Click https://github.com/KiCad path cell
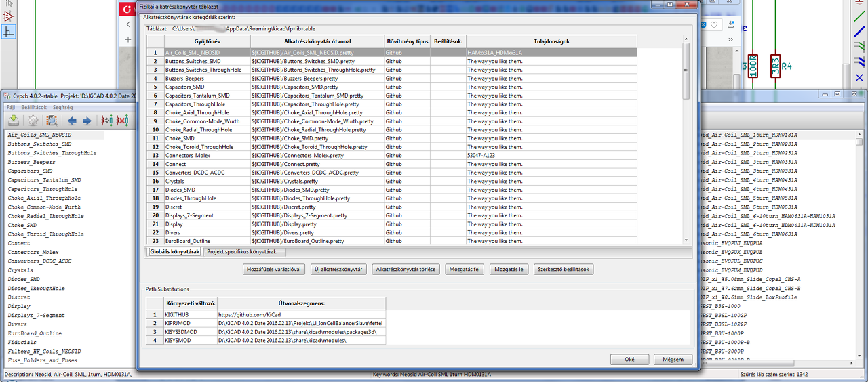The height and width of the screenshot is (382, 868). pyautogui.click(x=301, y=315)
